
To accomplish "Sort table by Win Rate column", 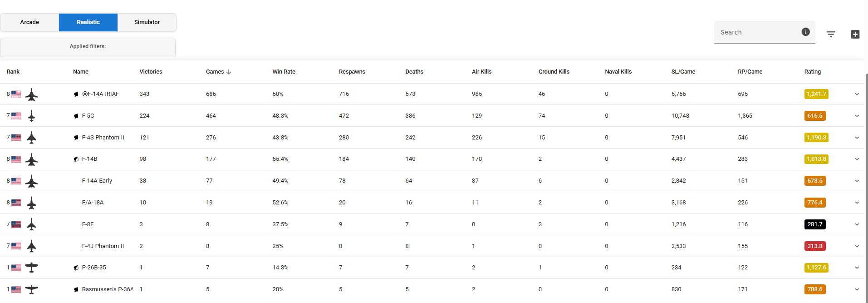I will [284, 72].
